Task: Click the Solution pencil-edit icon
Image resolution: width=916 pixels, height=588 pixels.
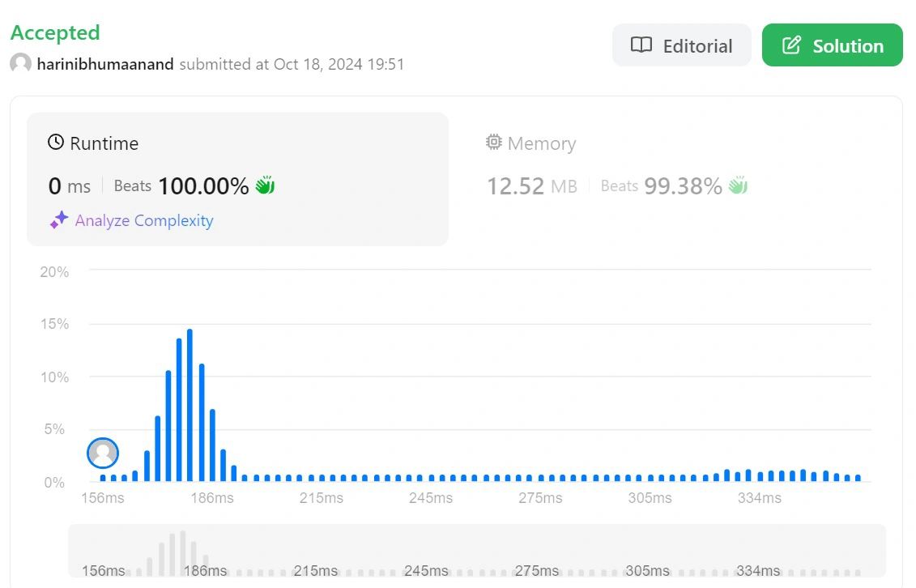Action: pyautogui.click(x=791, y=45)
